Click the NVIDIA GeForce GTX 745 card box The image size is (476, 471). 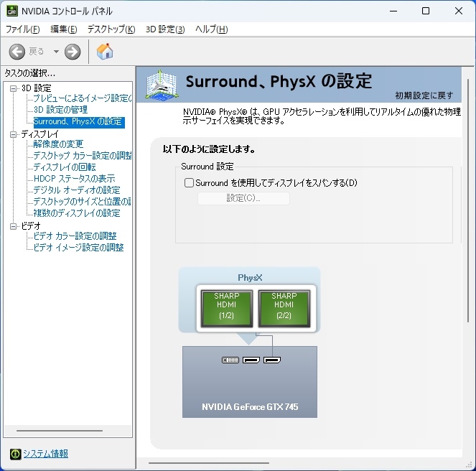250,382
